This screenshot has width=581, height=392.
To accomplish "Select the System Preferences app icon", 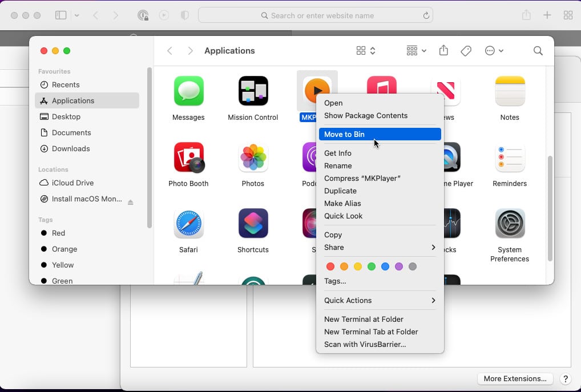I will pyautogui.click(x=510, y=224).
